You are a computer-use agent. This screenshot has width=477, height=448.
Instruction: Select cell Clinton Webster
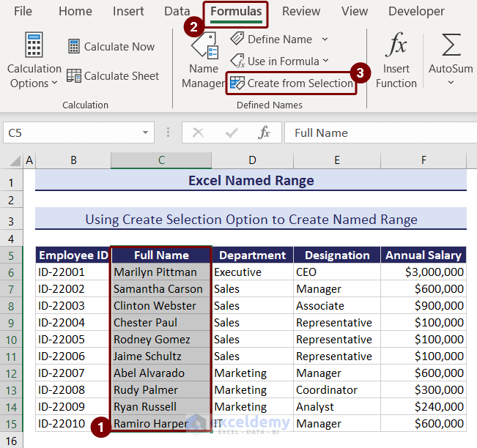click(161, 305)
